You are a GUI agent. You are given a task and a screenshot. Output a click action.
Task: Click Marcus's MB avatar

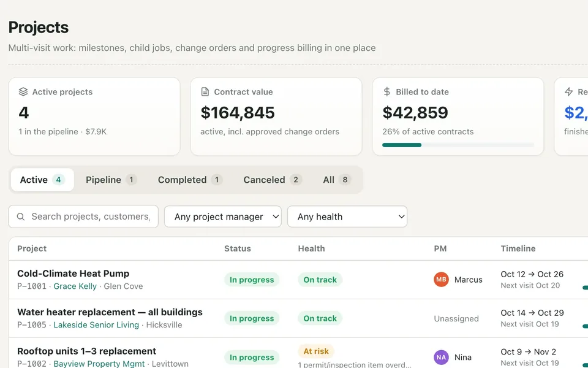tap(441, 280)
